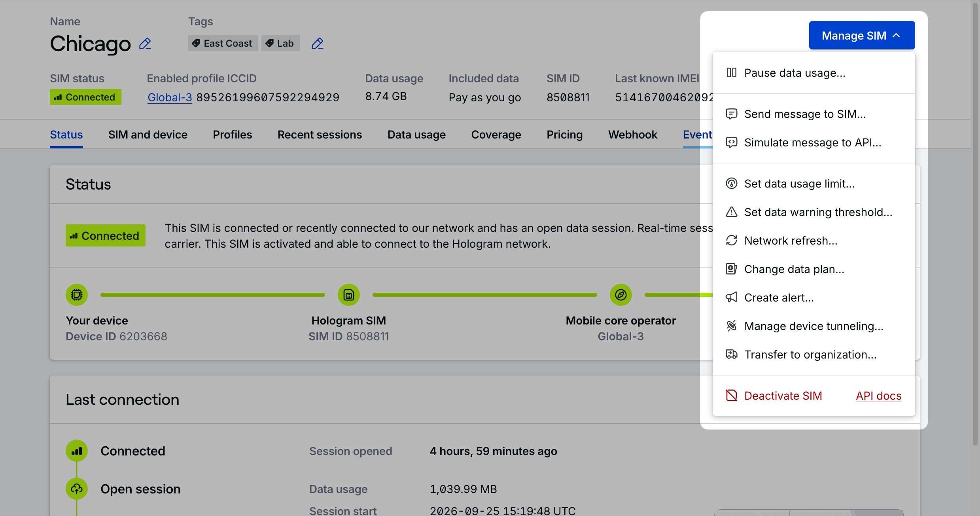Click the pencil icon next to Chicago name
This screenshot has height=516, width=980.
pyautogui.click(x=145, y=44)
